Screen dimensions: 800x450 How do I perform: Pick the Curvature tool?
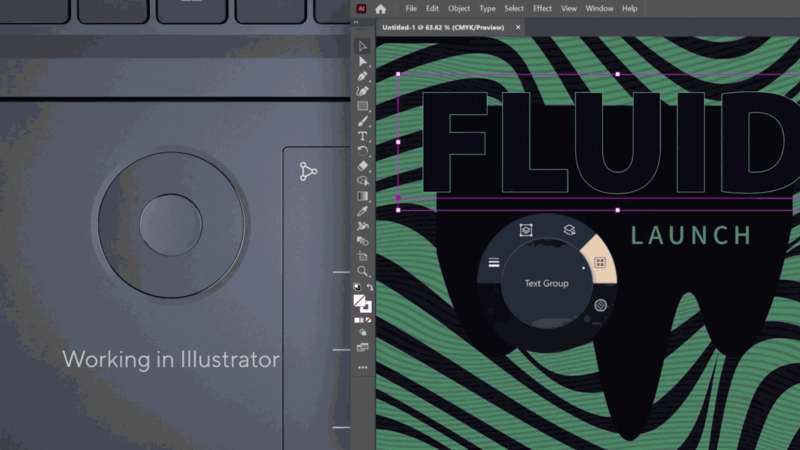(x=362, y=91)
